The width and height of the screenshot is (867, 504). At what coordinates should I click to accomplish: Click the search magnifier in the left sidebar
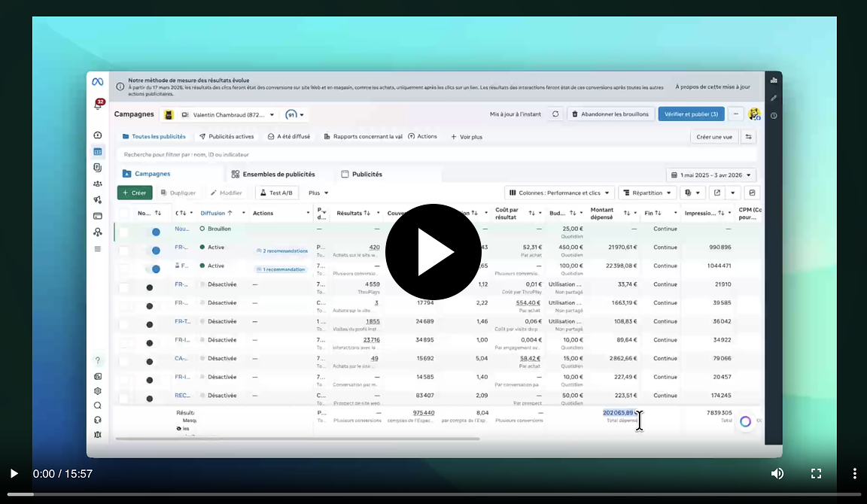[98, 405]
